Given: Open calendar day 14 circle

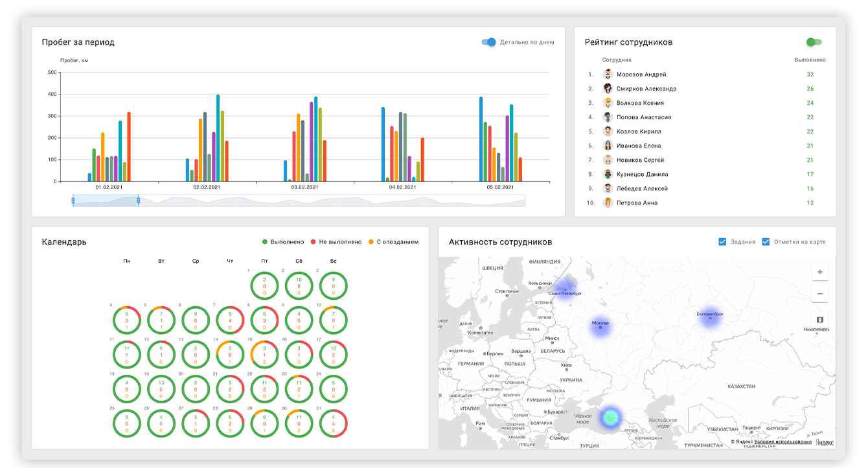Looking at the screenshot, I should 230,355.
